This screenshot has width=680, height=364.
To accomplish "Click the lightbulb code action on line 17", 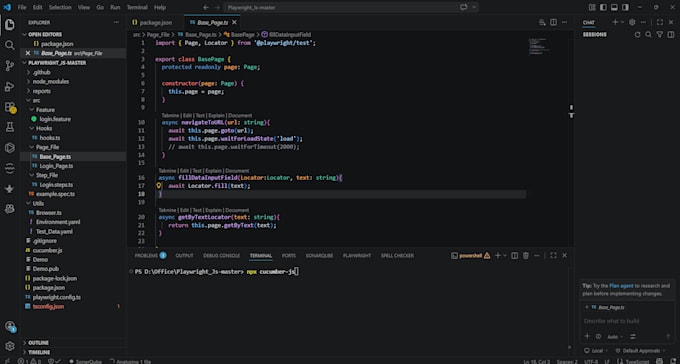I will [159, 186].
